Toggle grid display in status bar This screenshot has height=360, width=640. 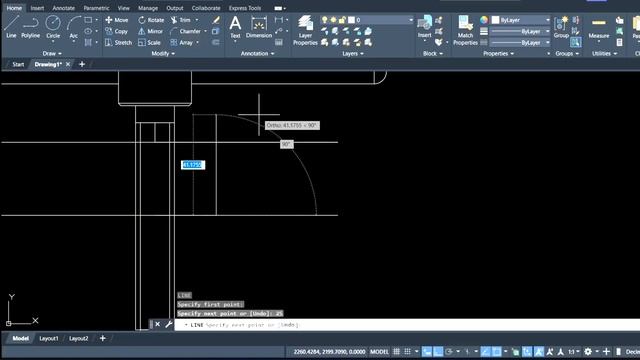pos(396,351)
